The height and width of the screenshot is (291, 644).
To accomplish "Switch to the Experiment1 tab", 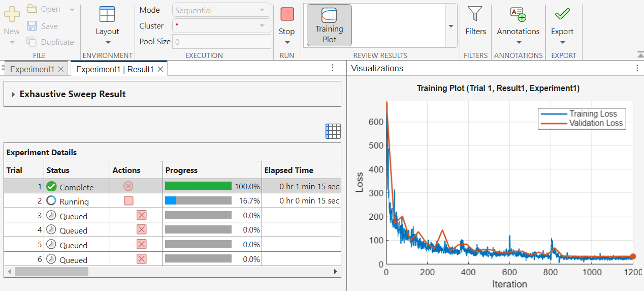I will (32, 69).
